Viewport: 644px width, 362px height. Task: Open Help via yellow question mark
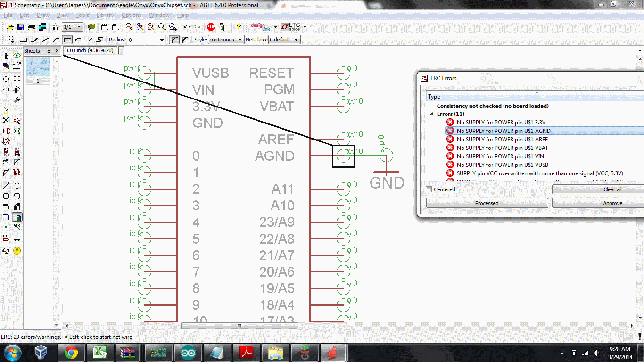click(239, 27)
